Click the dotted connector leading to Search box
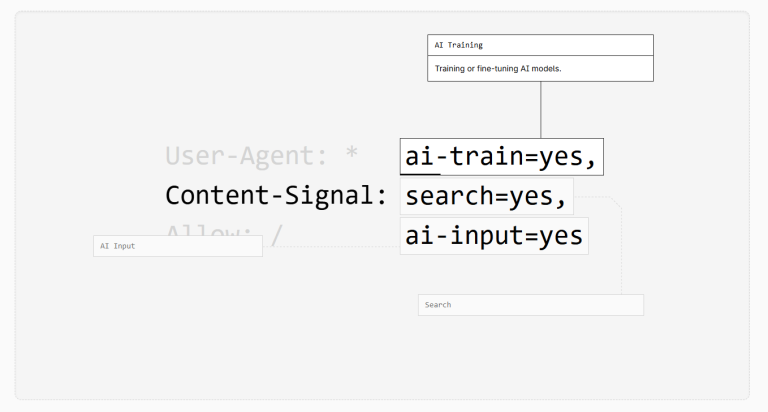This screenshot has width=768, height=412. coord(621,250)
